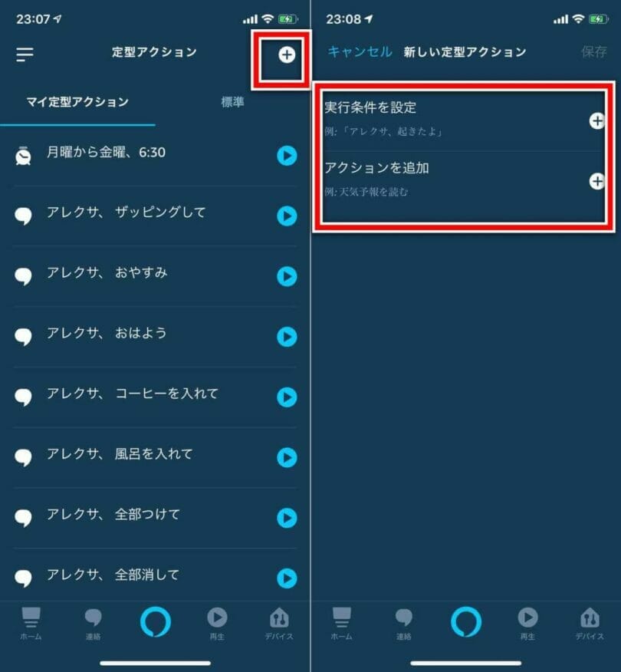Tap the Alexa voice button on left screen

coord(156,621)
